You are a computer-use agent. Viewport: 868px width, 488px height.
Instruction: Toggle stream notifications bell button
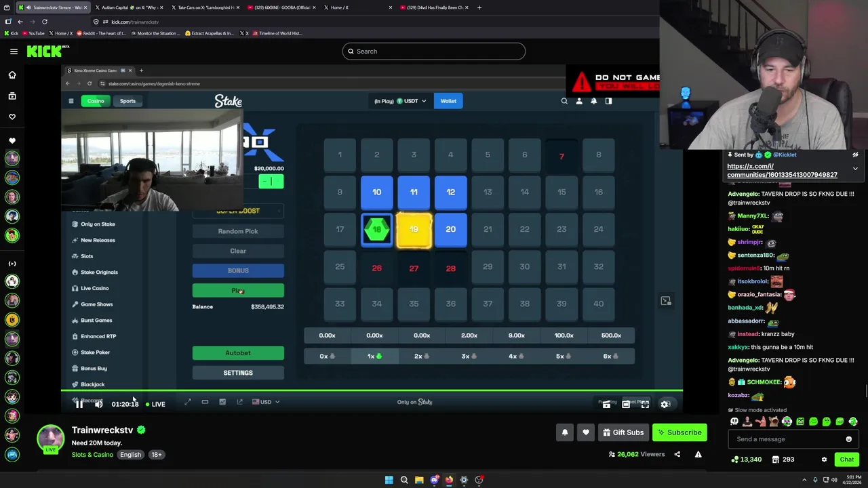pos(565,432)
